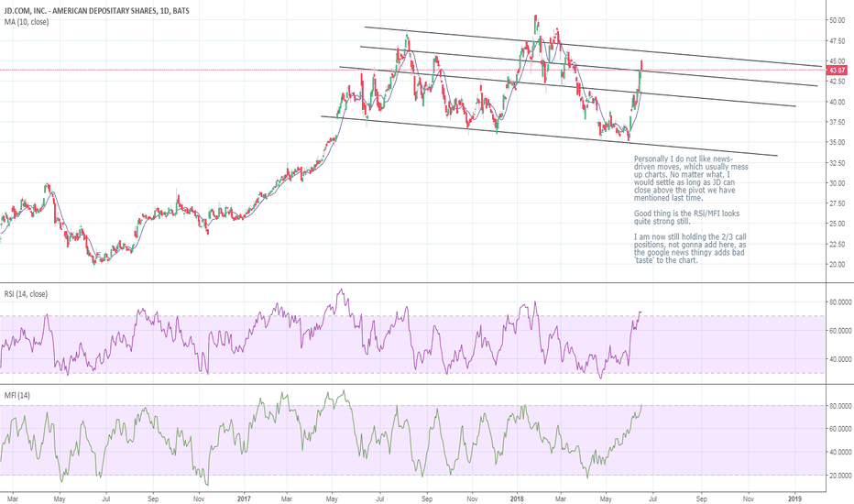
Task: Click the 47.50 price axis value
Action: [838, 41]
